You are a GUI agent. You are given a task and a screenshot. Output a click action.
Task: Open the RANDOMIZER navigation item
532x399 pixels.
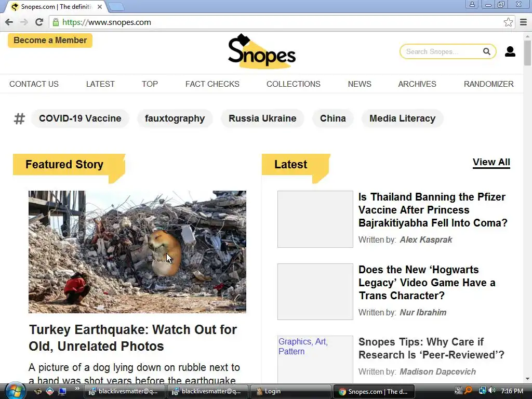[x=489, y=84]
